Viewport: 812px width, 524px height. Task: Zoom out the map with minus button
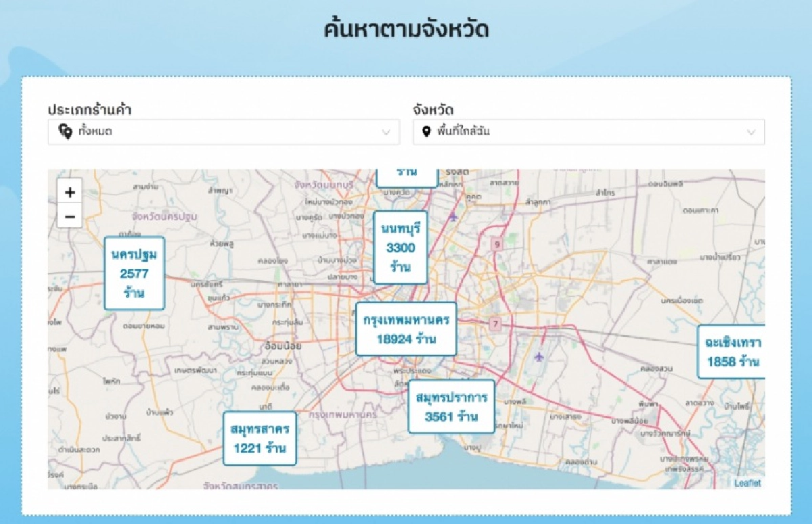pyautogui.click(x=70, y=216)
